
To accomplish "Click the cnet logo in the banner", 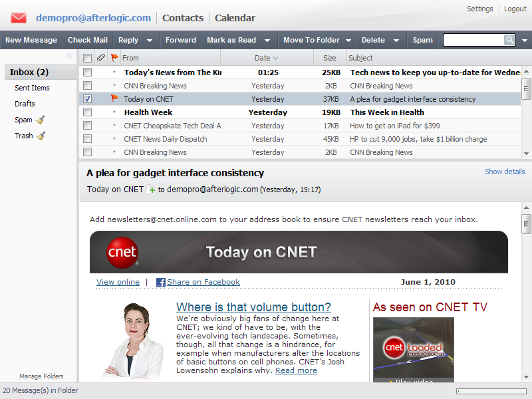I will (122, 253).
